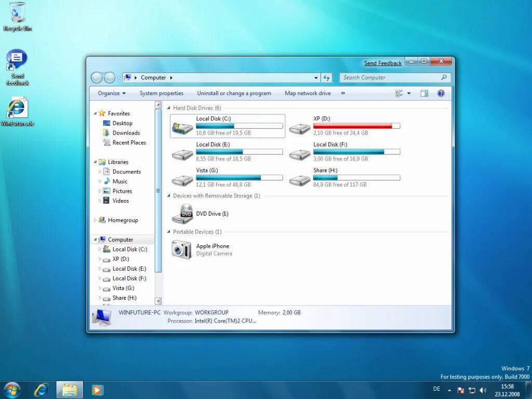Click System properties in toolbar
Viewport: 532px width, 399px height.
pyautogui.click(x=162, y=94)
